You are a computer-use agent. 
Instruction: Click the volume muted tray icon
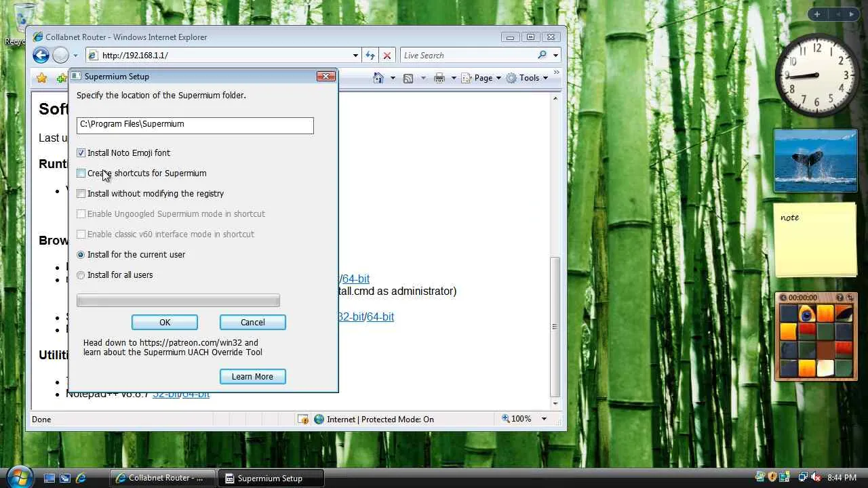[816, 478]
